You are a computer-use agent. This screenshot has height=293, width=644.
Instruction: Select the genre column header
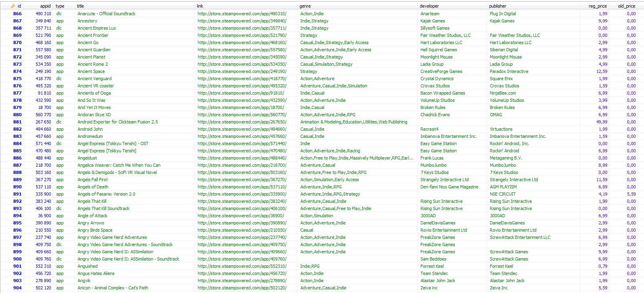305,6
